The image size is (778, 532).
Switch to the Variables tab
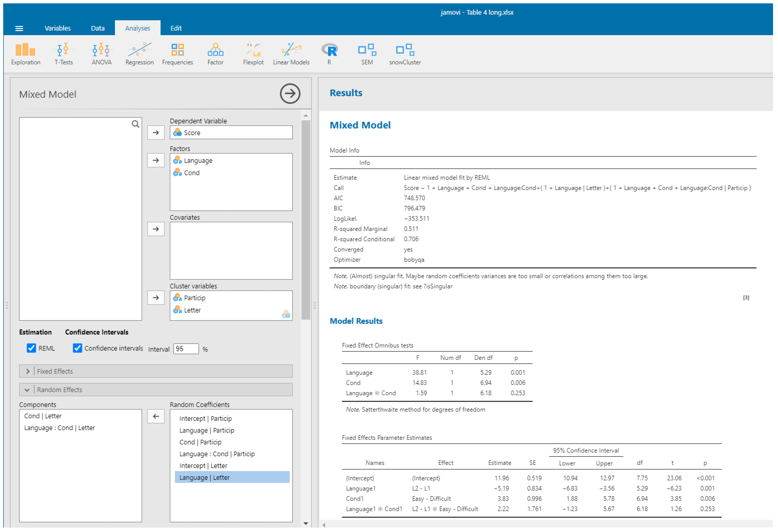point(58,28)
